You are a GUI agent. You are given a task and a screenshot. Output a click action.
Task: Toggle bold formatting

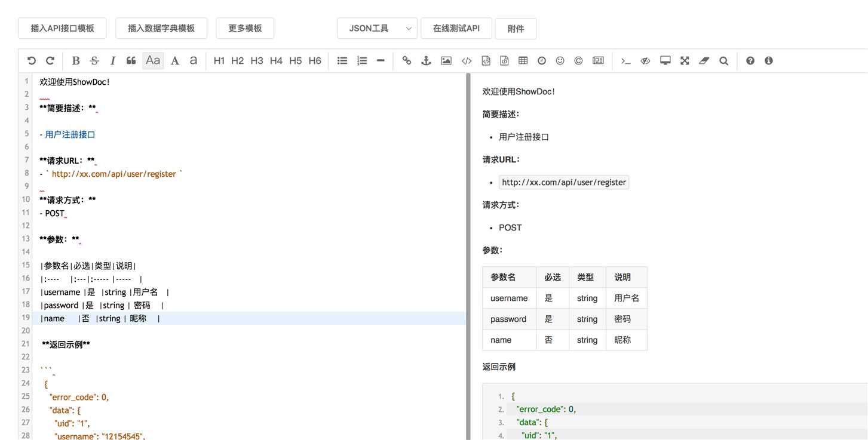pos(75,60)
